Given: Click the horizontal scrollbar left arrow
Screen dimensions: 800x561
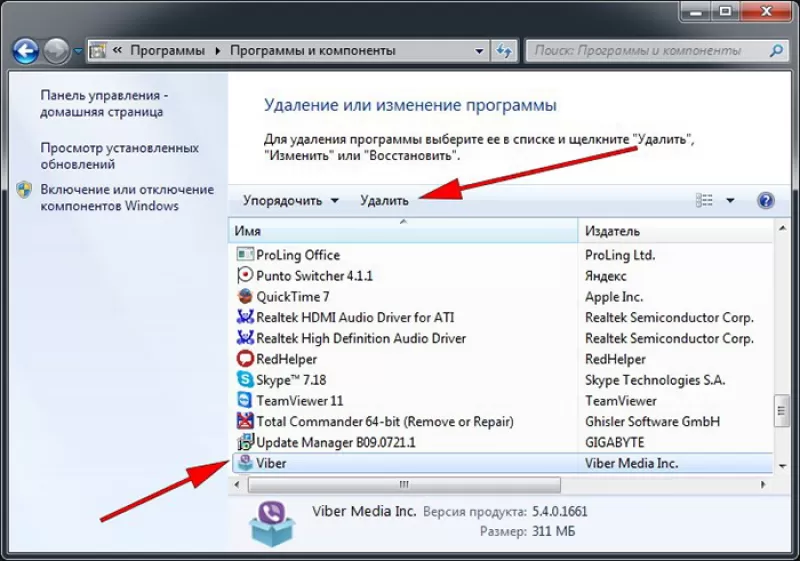Looking at the screenshot, I should coord(237,484).
